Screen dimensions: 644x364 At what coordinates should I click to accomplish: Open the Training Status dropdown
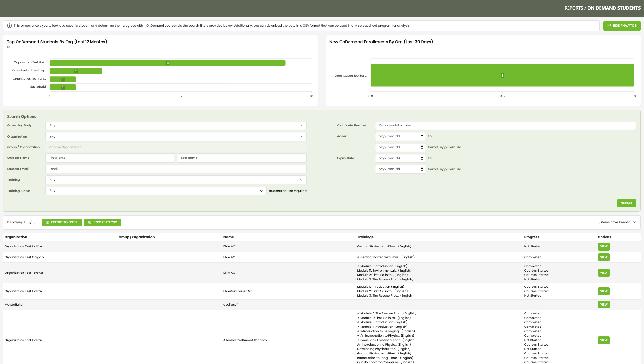(156, 191)
